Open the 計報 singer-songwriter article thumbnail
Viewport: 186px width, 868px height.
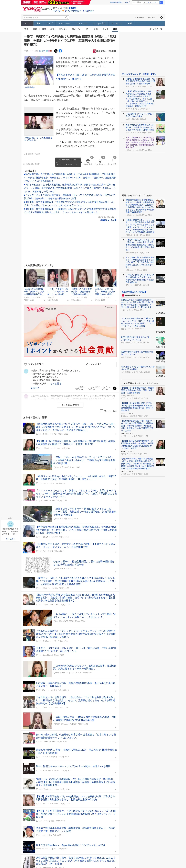click(29, 769)
